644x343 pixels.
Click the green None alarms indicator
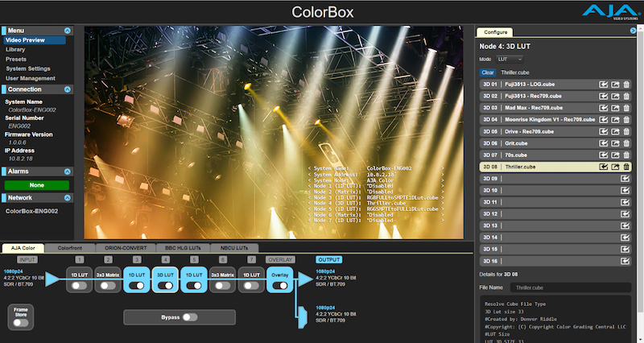coord(37,185)
